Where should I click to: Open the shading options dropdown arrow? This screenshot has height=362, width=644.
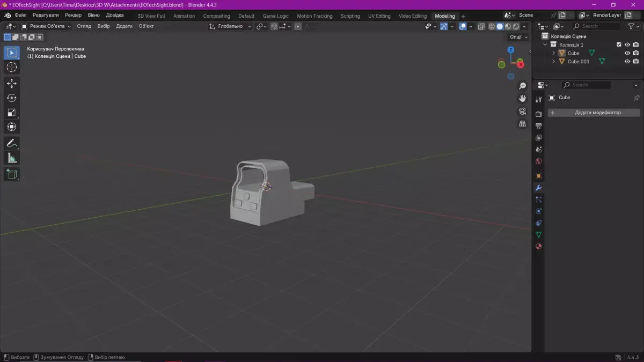(524, 26)
